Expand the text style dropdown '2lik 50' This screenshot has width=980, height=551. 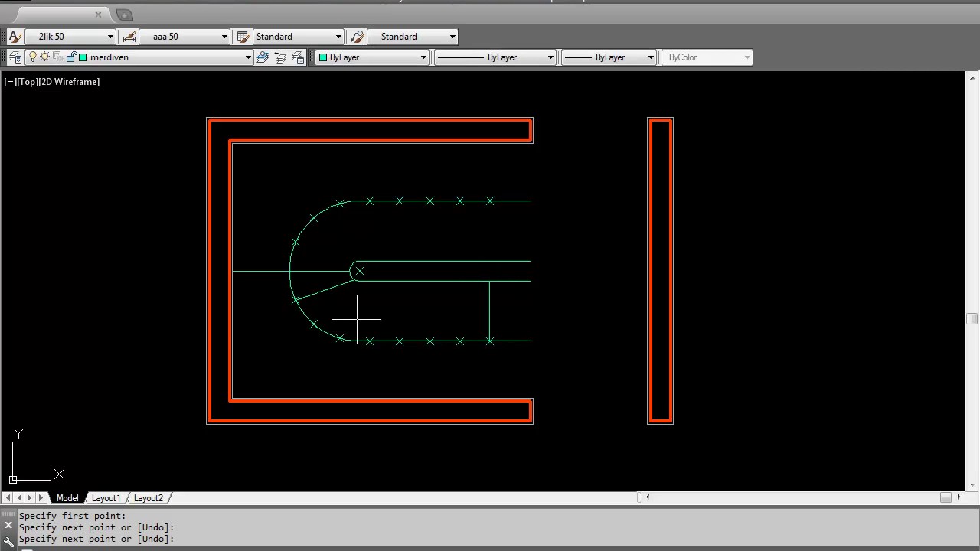(x=110, y=37)
